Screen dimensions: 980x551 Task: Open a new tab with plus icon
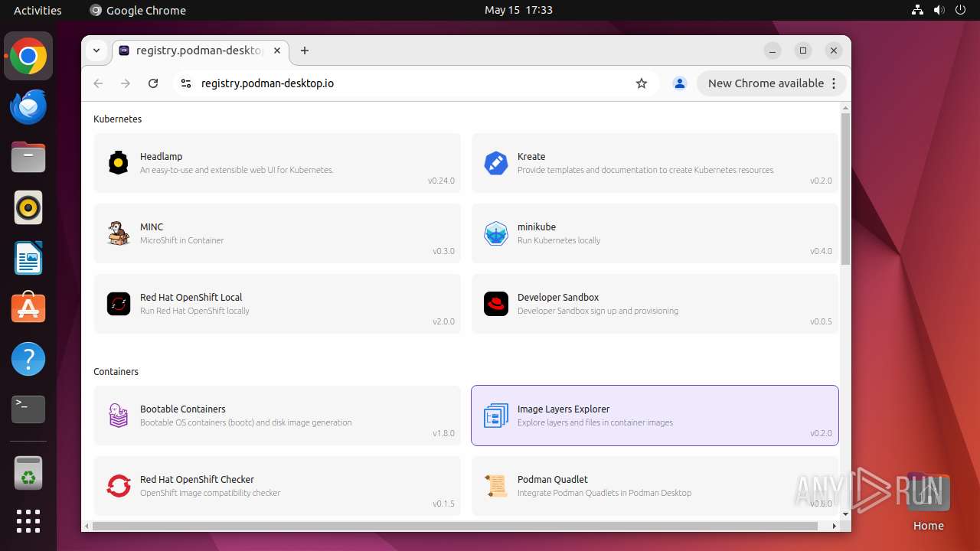pos(305,51)
